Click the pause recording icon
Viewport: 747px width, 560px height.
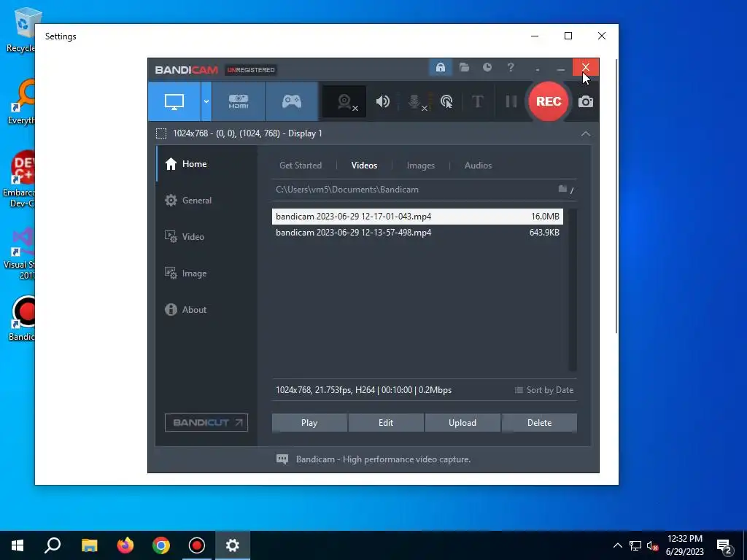point(511,101)
